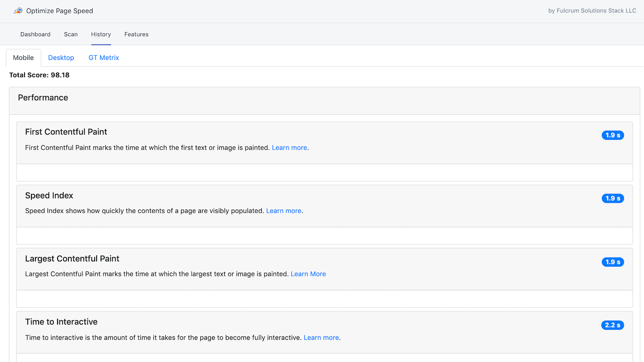The height and width of the screenshot is (362, 644).
Task: Switch to the Mobile tab
Action: coord(23,58)
